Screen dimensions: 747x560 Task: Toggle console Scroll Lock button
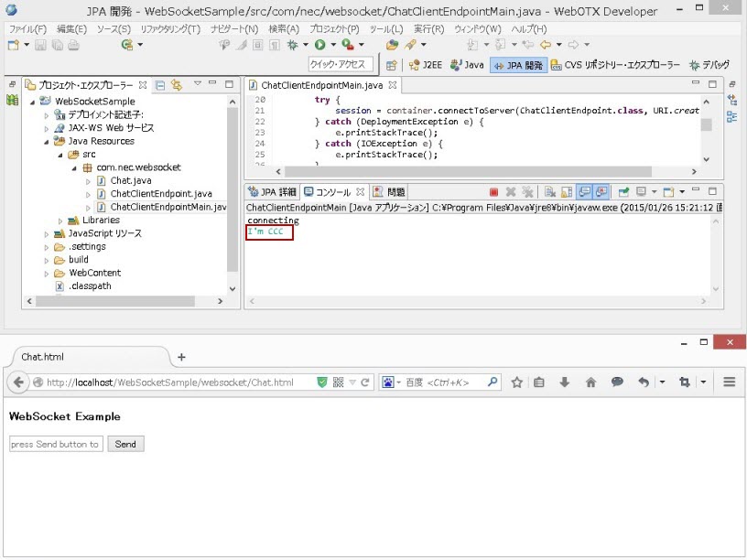coord(565,192)
